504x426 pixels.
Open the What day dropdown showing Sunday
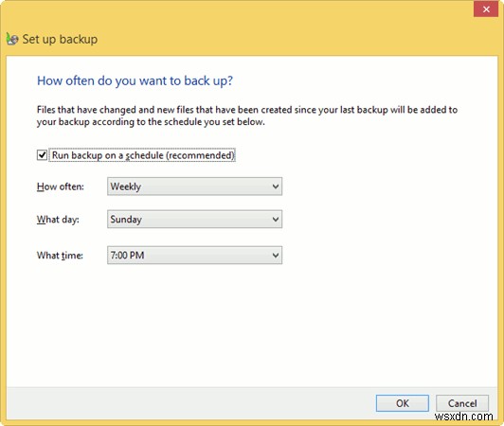[x=195, y=219]
